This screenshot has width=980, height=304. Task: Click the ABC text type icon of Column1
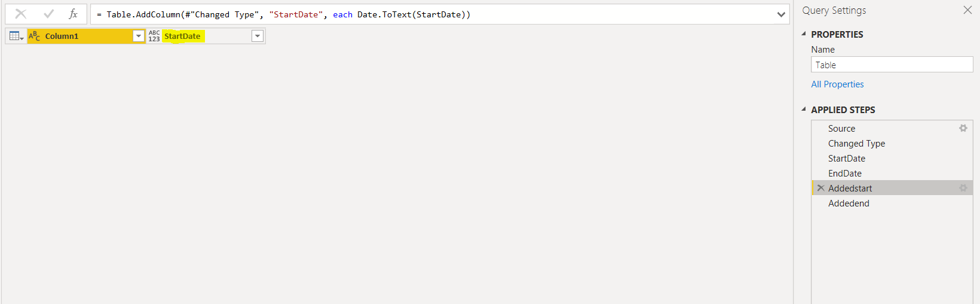[x=35, y=37]
